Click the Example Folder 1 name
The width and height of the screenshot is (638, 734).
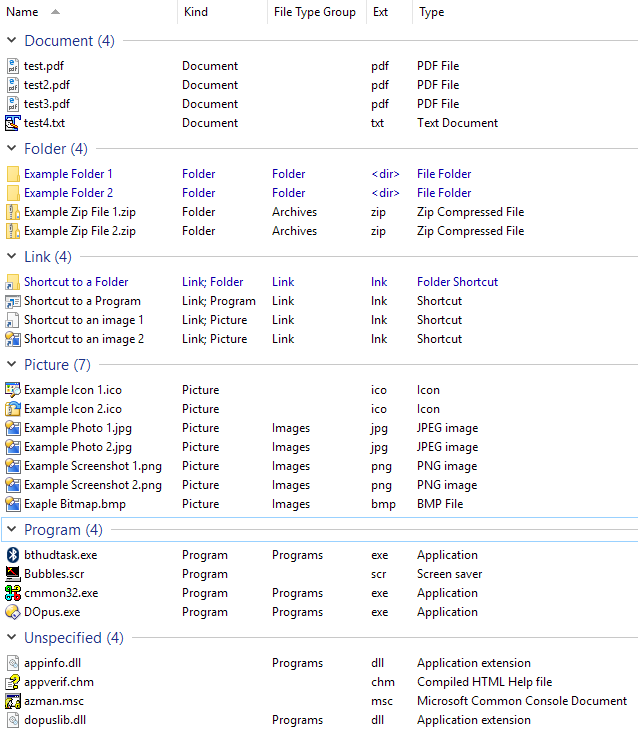(x=68, y=174)
